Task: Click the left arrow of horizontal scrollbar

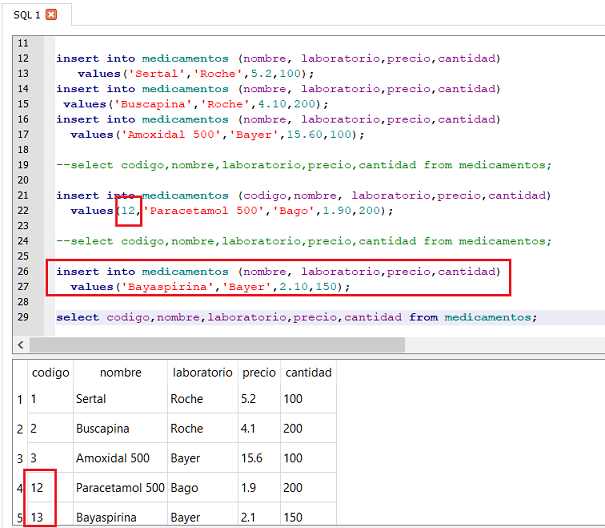Action: (x=20, y=345)
